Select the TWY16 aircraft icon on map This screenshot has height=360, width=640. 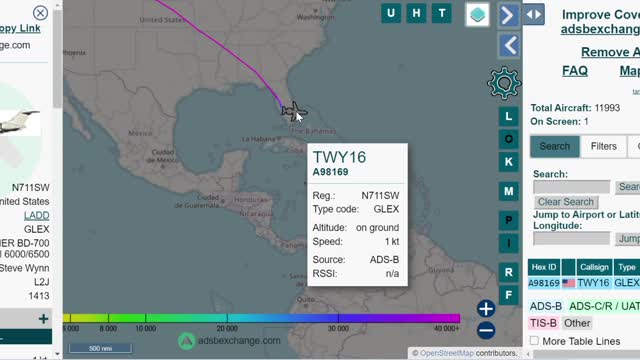pos(293,111)
